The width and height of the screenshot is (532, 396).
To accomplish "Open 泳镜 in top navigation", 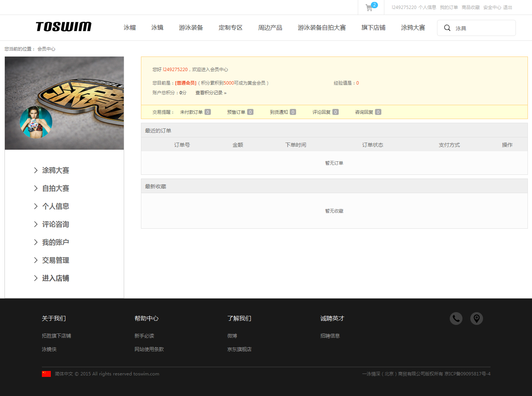I will pyautogui.click(x=157, y=28).
